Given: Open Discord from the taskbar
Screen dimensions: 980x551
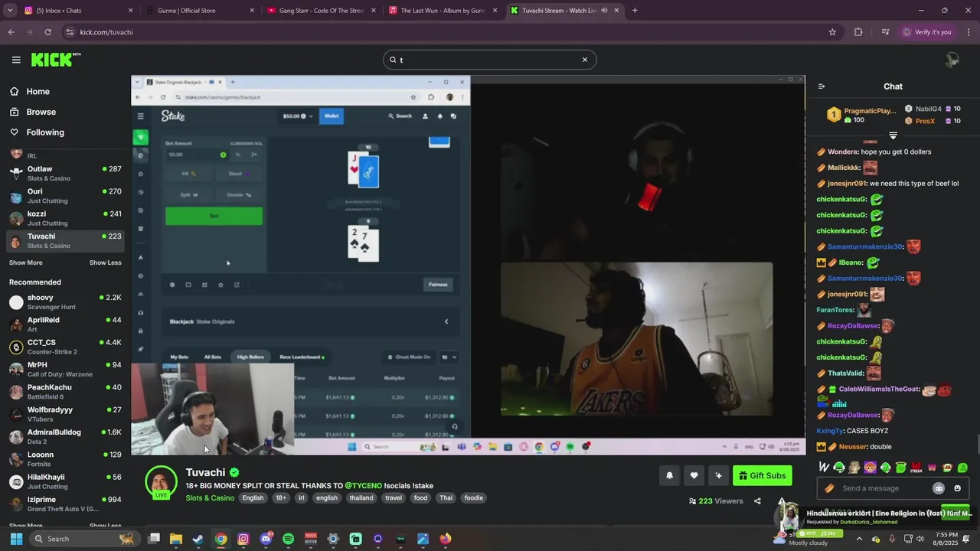Looking at the screenshot, I should [x=266, y=539].
